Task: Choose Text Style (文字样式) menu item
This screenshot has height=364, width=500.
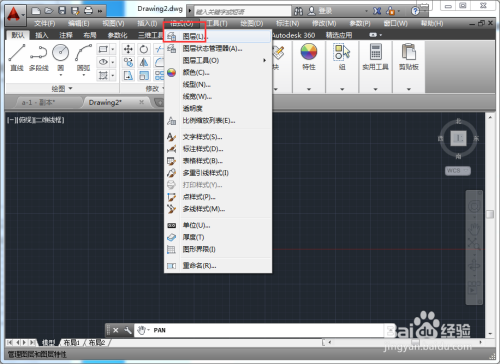Action: (218, 137)
